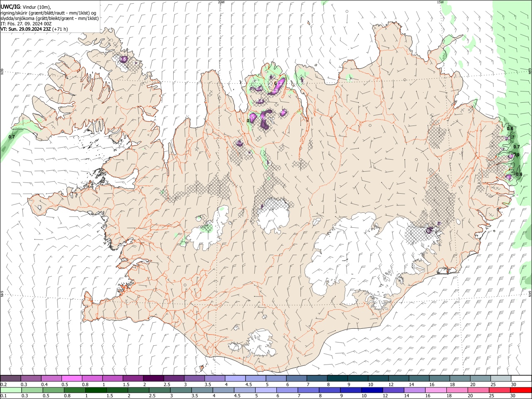Click rain legend violet swatch at 12
532x399 pixels.
pos(393,390)
